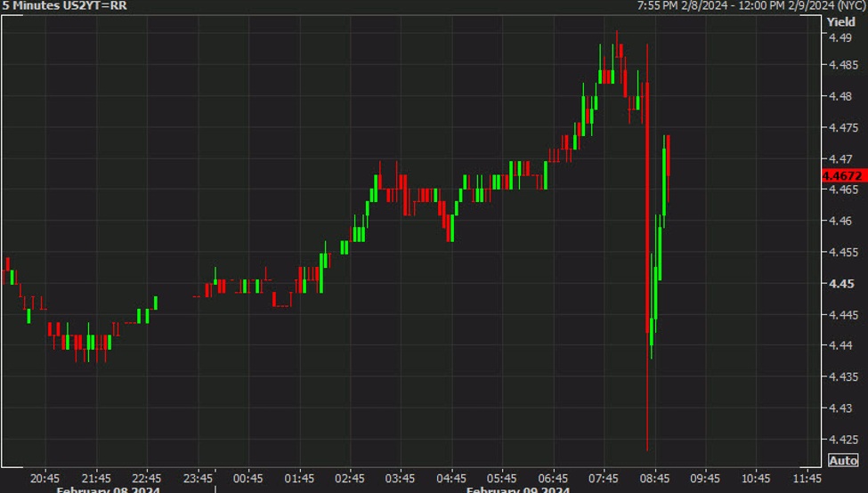868x493 pixels.
Task: Select the 08:45 time axis label
Action: (x=654, y=476)
